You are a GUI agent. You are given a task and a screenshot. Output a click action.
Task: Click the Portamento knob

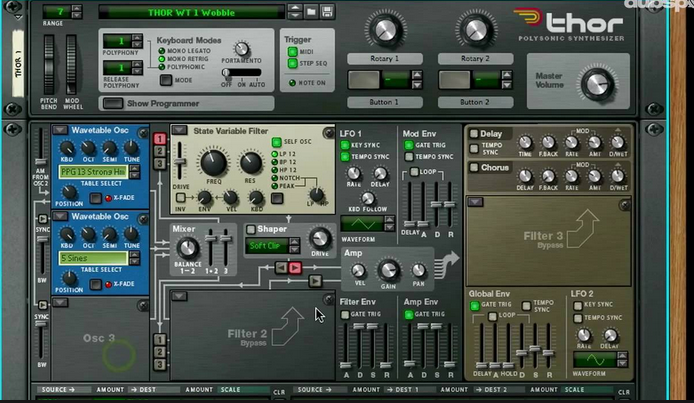tap(241, 49)
